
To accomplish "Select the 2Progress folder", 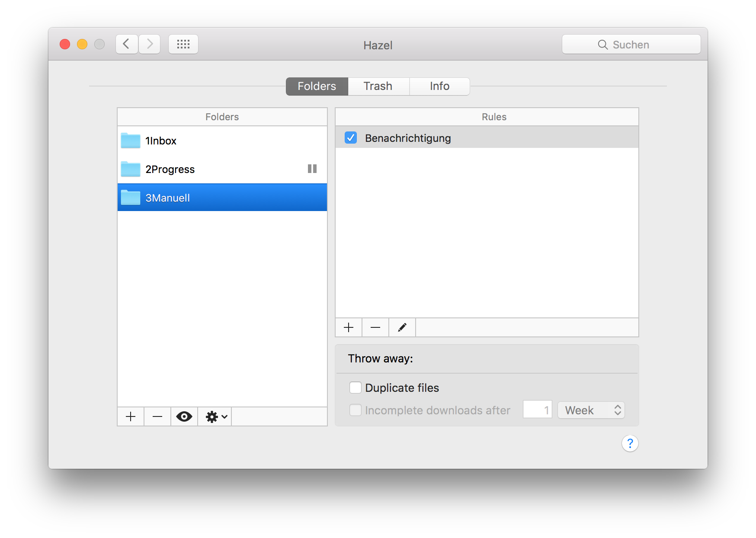I will 222,169.
